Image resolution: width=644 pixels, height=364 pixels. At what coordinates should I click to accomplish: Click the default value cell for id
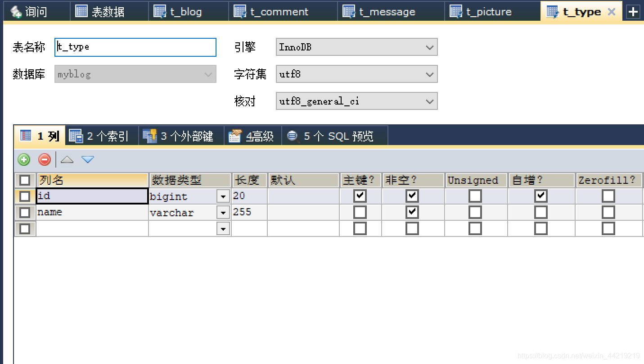click(x=303, y=196)
